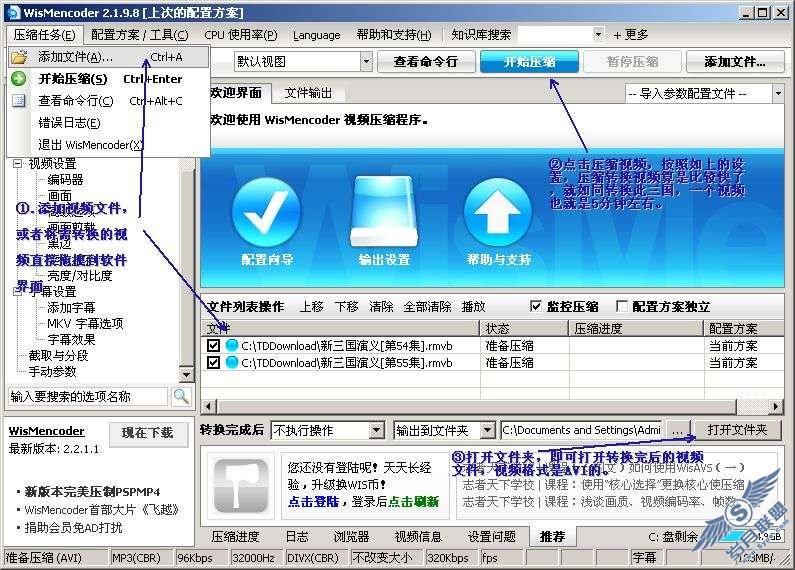The width and height of the screenshot is (795, 570).
Task: Click the blue 开始压缩 button
Action: [x=529, y=62]
